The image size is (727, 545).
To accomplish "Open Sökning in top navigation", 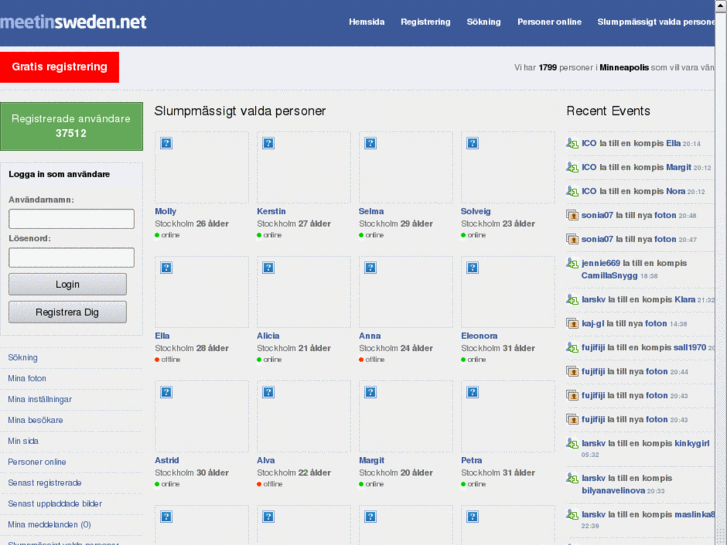I will coord(484,22).
